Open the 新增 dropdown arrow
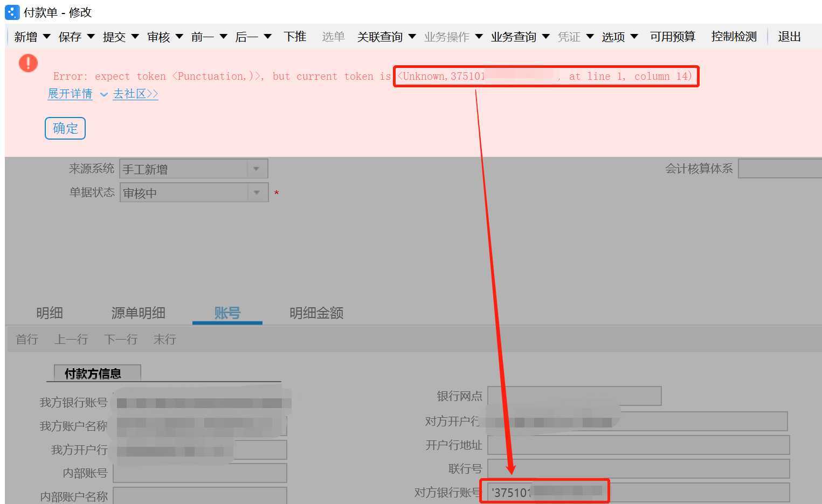 click(x=46, y=37)
